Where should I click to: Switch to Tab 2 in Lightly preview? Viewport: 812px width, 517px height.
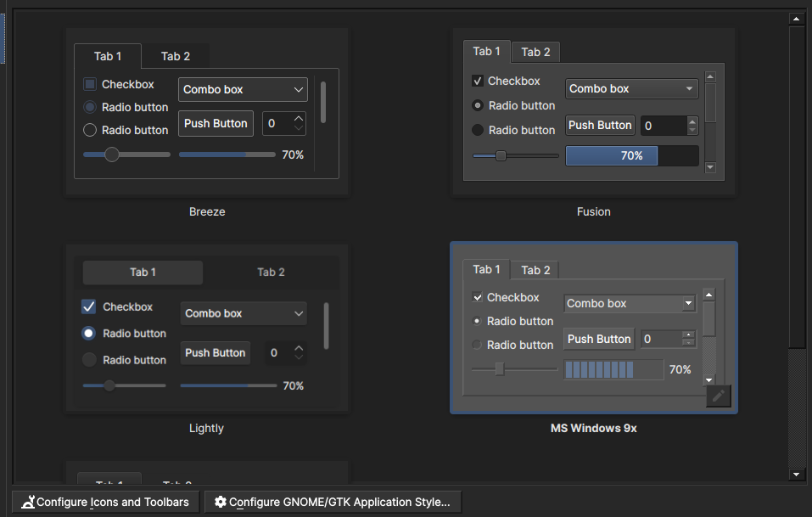(x=271, y=272)
